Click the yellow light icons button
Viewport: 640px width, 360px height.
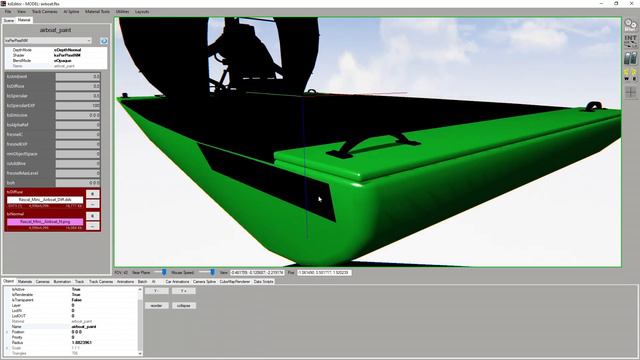coord(630,75)
